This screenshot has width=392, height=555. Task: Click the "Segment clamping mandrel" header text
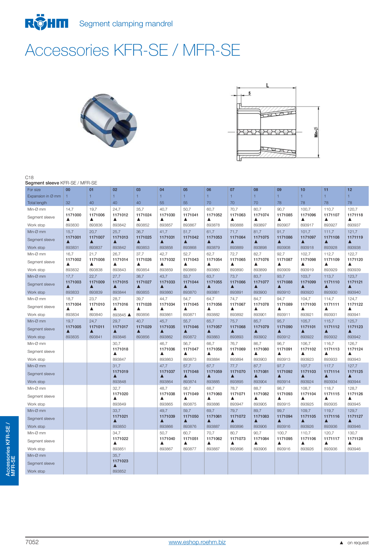click(x=126, y=24)
